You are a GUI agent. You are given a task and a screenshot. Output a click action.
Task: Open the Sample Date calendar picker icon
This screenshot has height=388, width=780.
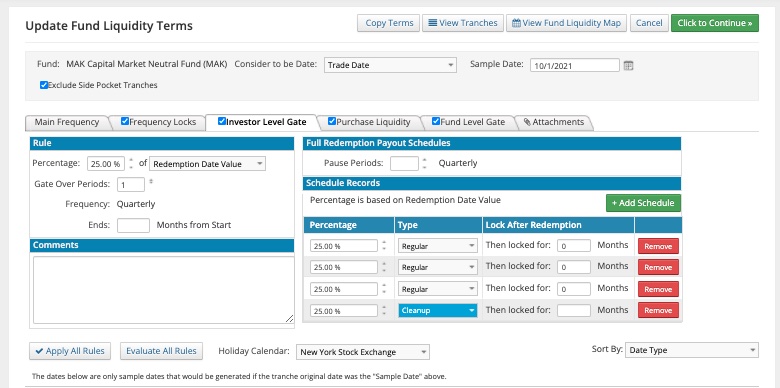click(x=628, y=66)
